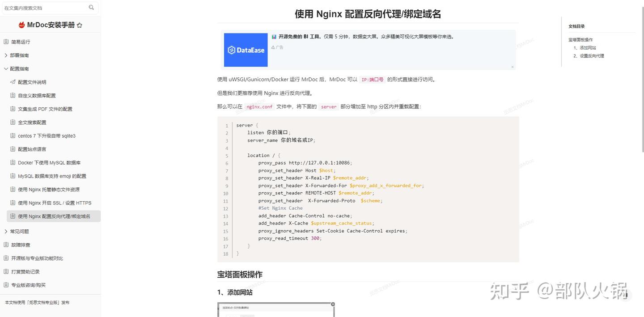Click the code line add_header Cache-Control no-cache;
The image size is (644, 317).
tap(305, 216)
